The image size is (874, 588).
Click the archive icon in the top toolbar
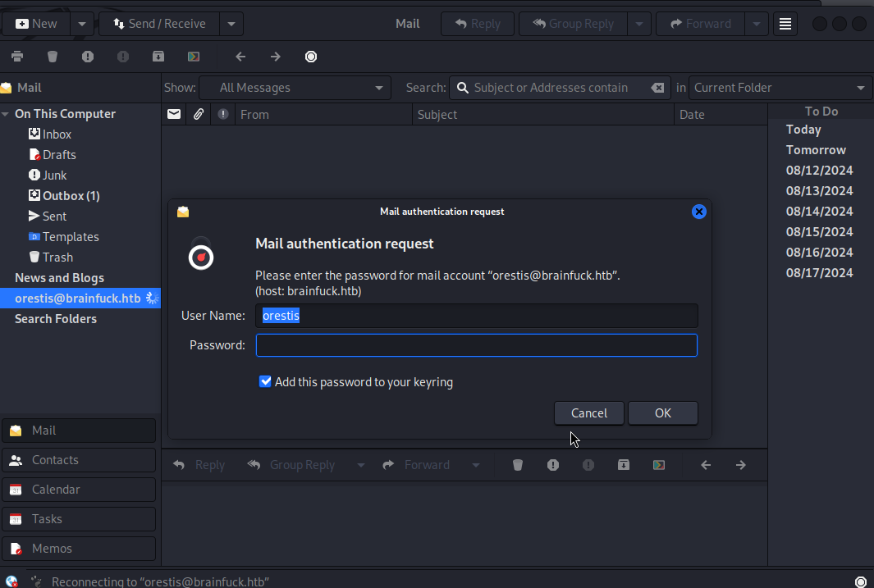pos(158,57)
